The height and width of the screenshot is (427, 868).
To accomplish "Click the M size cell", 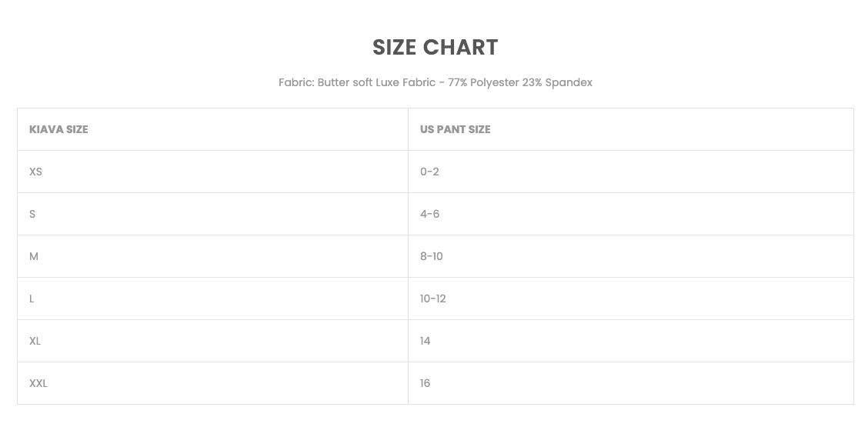I will (34, 256).
